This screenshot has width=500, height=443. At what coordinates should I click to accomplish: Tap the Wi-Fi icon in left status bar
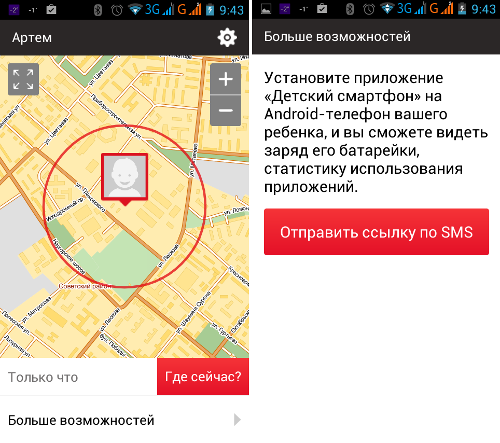[135, 9]
